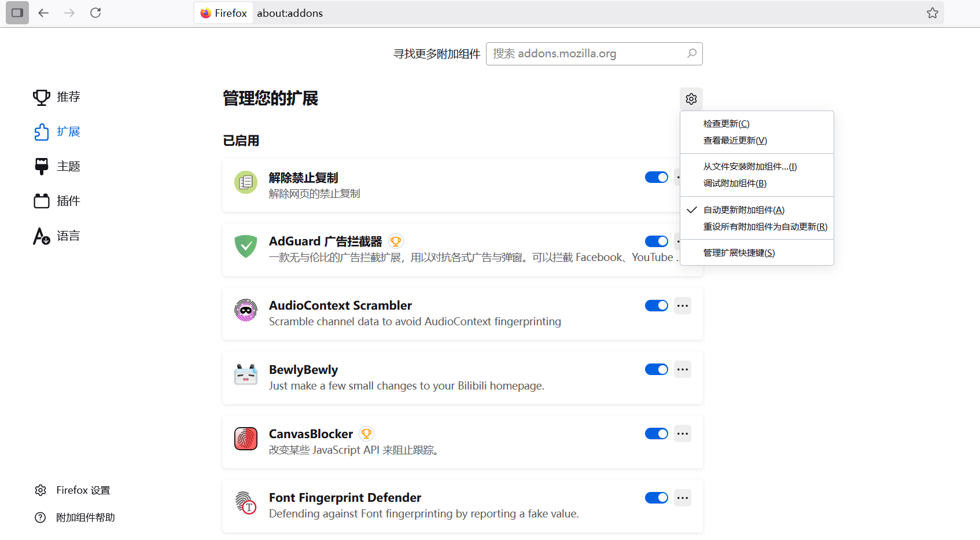Expand the BewlyBewly three-dot menu

[x=683, y=369]
